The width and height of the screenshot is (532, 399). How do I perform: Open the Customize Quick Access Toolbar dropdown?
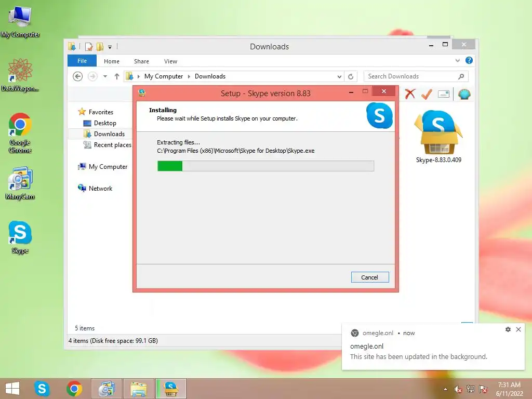[110, 47]
